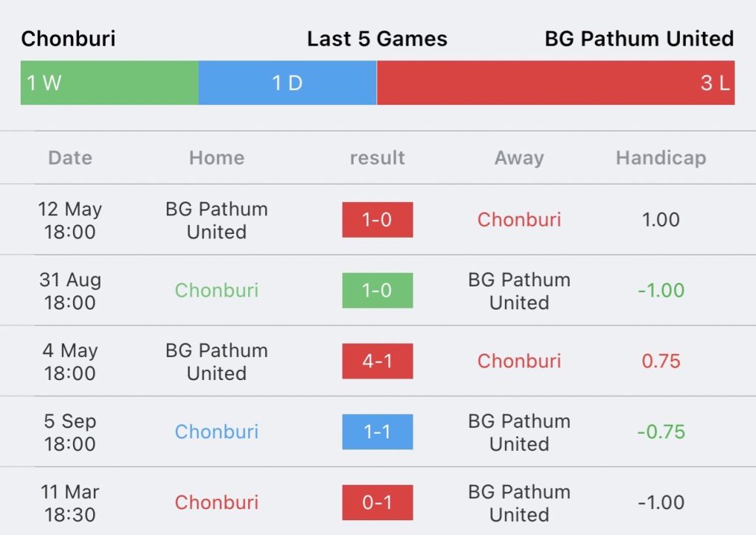This screenshot has width=756, height=535.
Task: Click the 11 Mar 18:30 date cell
Action: [70, 503]
